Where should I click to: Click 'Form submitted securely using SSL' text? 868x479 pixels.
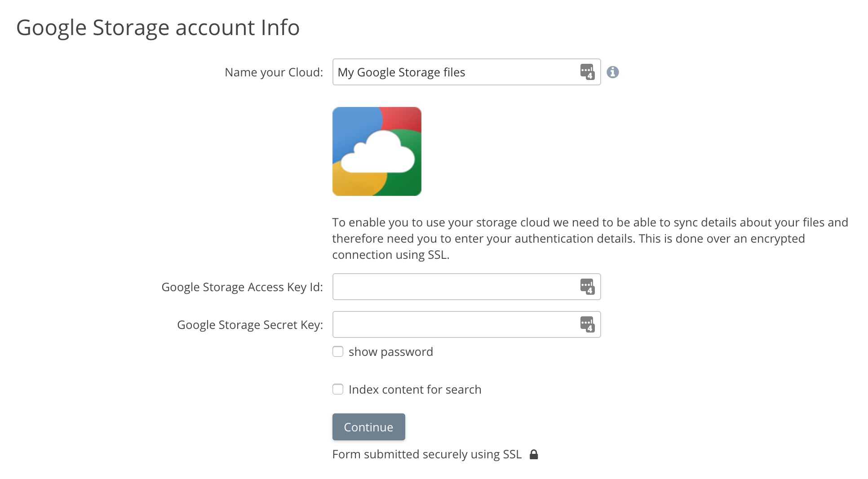pos(427,454)
